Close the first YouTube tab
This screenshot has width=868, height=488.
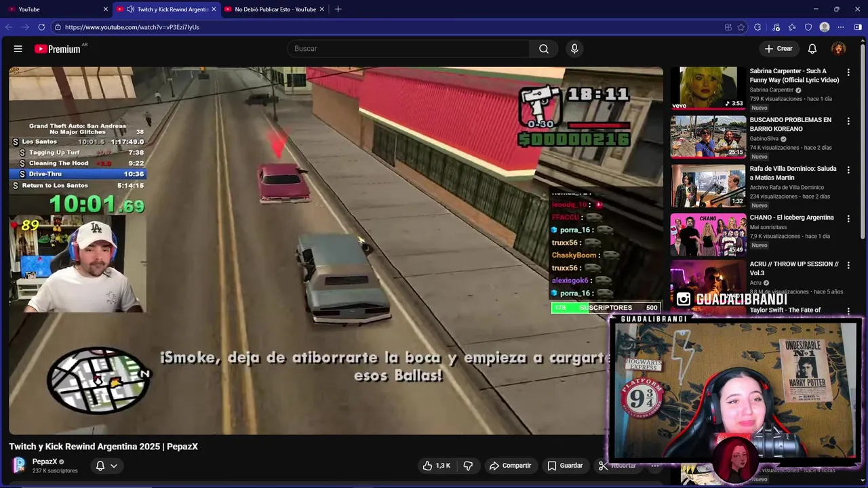[106, 9]
